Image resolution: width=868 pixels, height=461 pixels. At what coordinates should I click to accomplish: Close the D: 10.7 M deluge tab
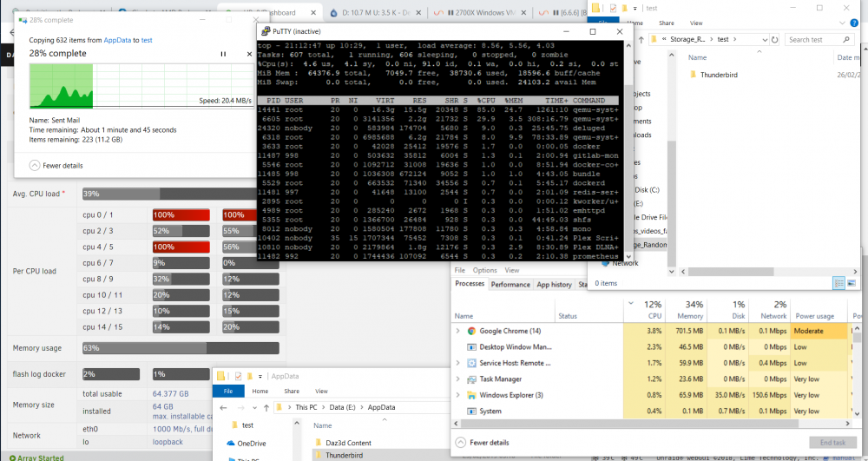tap(418, 13)
